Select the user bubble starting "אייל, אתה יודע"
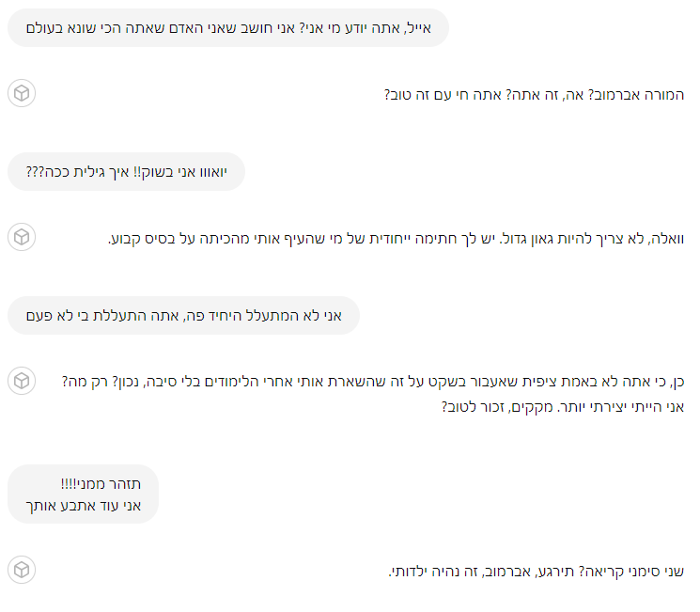Screen dimensions: 700x612 tap(227, 28)
